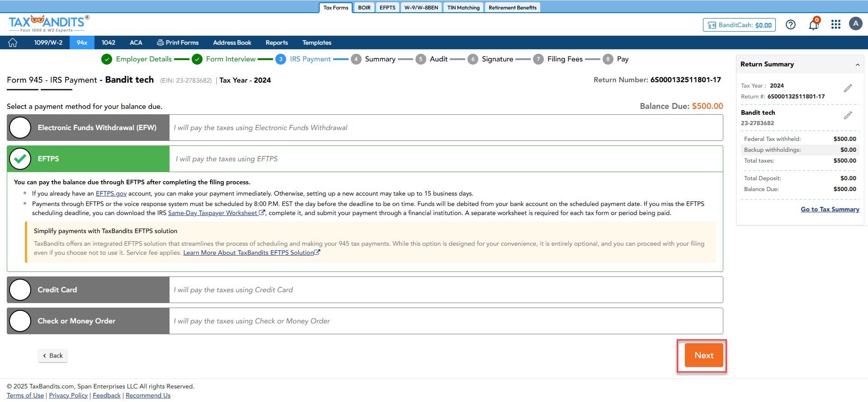This screenshot has width=868, height=402.
Task: Click the orange Next button
Action: click(x=704, y=355)
